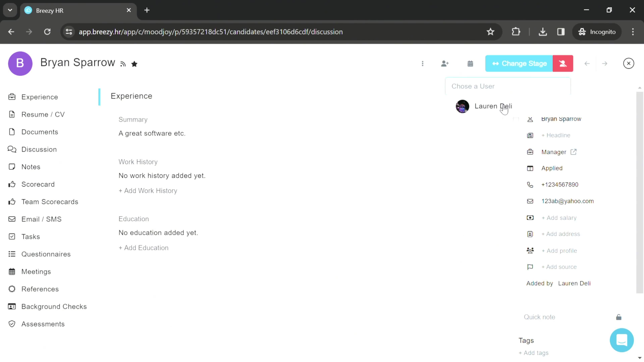Click the add user/assign icon
The image size is (644, 362).
point(445,63)
